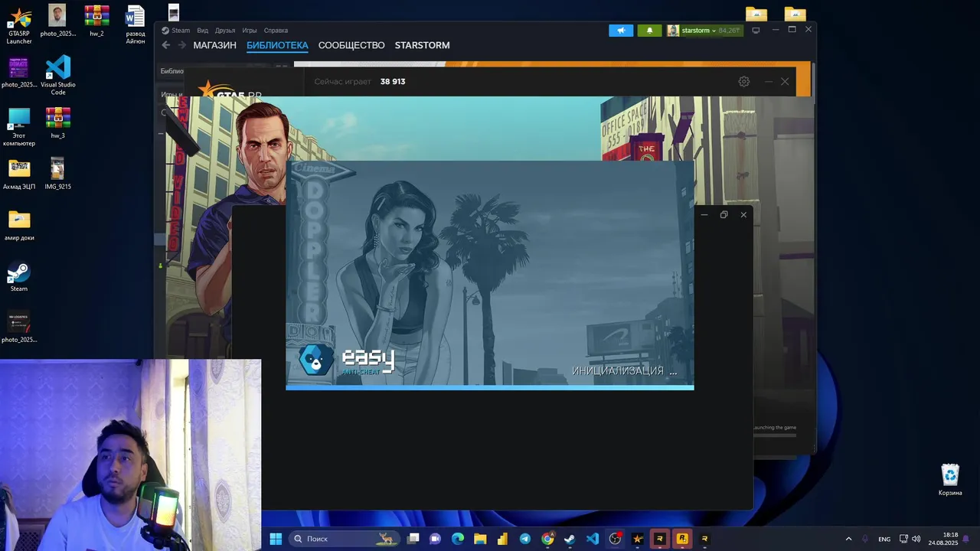Open the амир доки folder

19,225
